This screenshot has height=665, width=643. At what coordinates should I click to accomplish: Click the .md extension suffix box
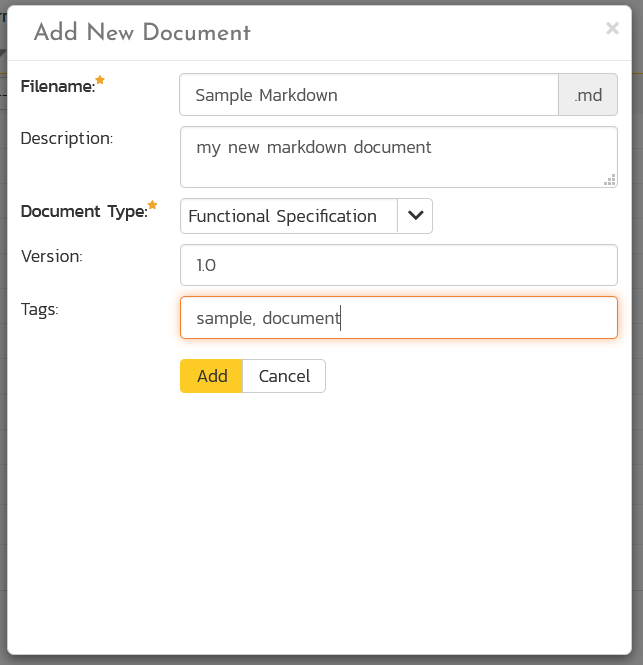587,96
